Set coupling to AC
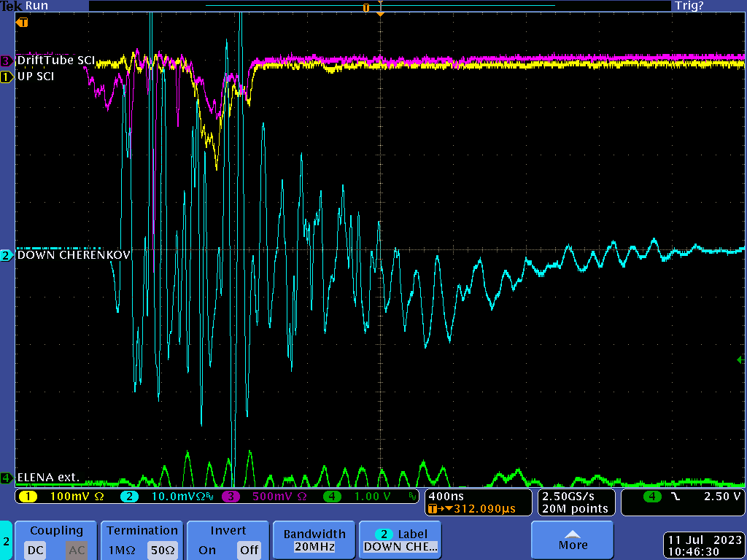Image resolution: width=747 pixels, height=560 pixels. pyautogui.click(x=76, y=550)
